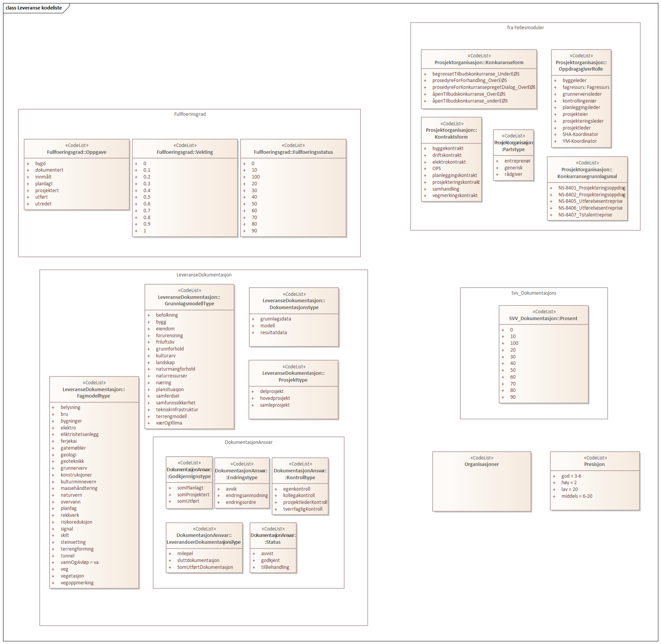The width and height of the screenshot is (661, 644).
Task: Select value 70 in the Prosent codelist
Action: pos(513,384)
